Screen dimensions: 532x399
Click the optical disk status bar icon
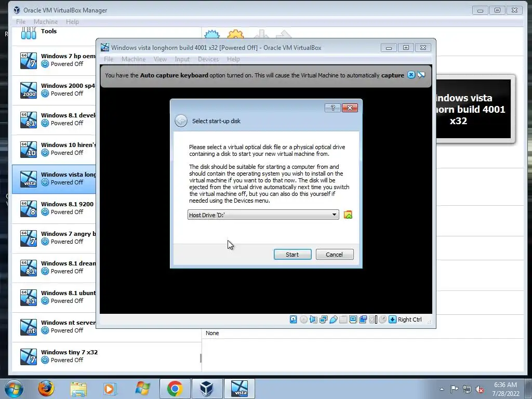(x=303, y=320)
